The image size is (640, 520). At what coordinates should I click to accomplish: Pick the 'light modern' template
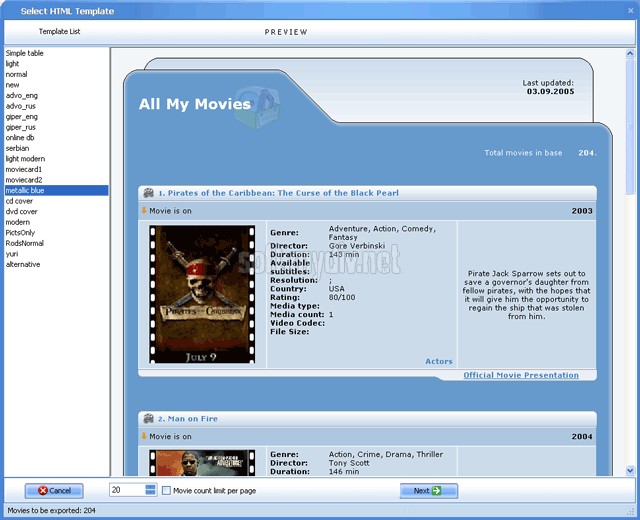coord(25,158)
